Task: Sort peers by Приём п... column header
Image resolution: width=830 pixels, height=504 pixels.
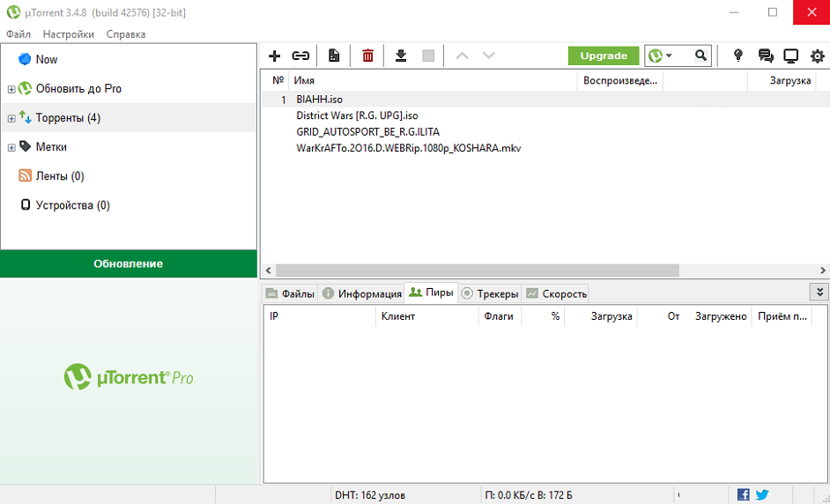Action: 782,316
